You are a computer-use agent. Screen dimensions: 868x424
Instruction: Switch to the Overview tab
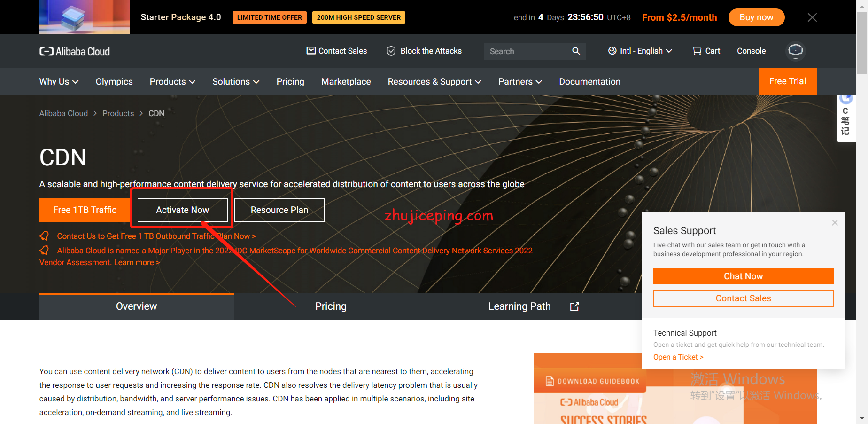[x=137, y=306]
